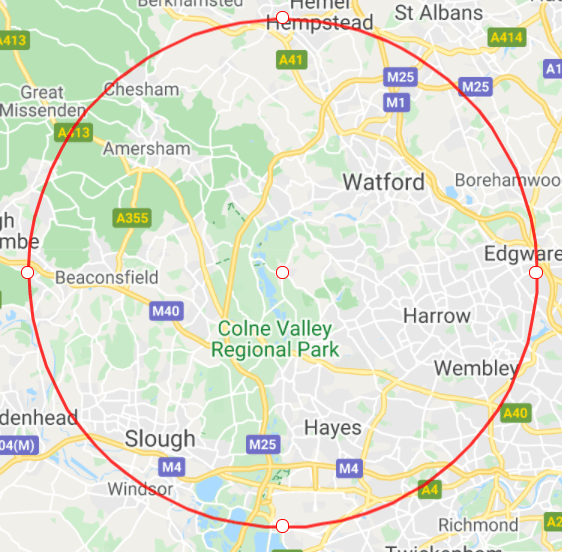
Task: Click the M40 motorway shield
Action: click(x=166, y=311)
